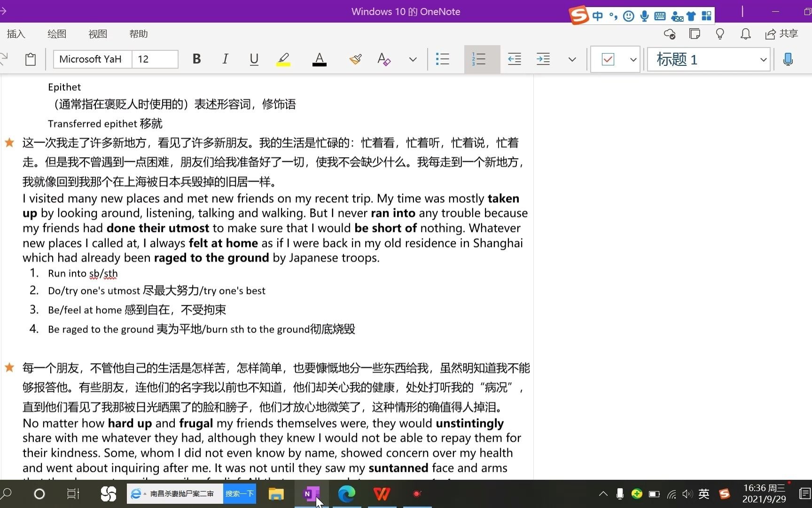Screen dimensions: 812x508
Task: Apply bulleted list
Action: (442, 59)
